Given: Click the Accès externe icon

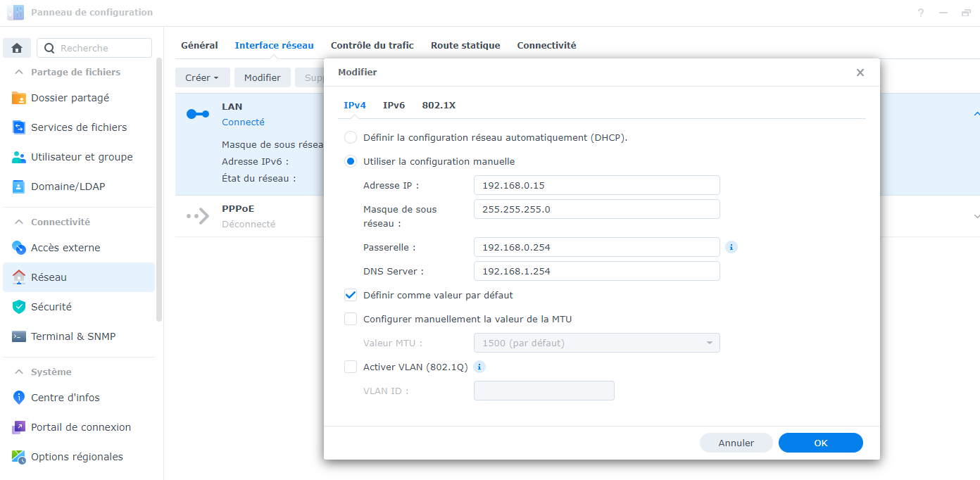Looking at the screenshot, I should pyautogui.click(x=19, y=248).
